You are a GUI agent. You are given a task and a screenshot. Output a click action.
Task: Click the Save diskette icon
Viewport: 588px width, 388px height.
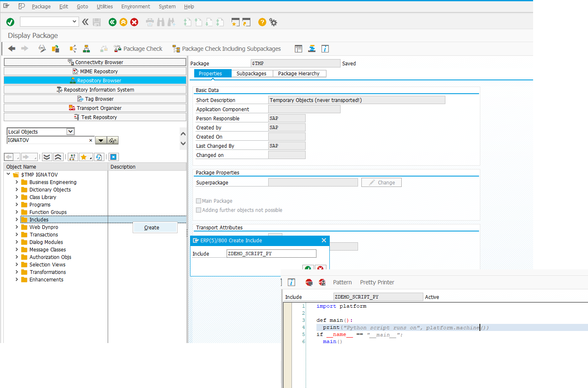[x=97, y=22]
